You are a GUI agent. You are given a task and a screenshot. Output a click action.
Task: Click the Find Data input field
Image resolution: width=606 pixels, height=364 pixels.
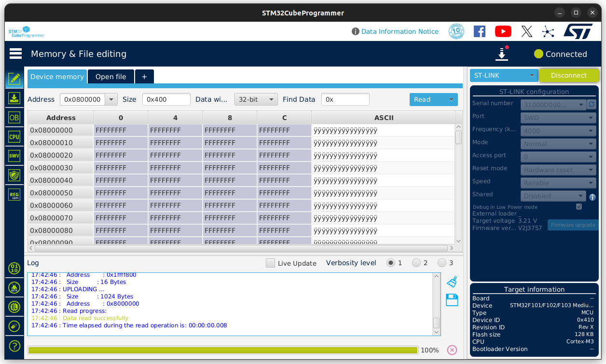(345, 99)
